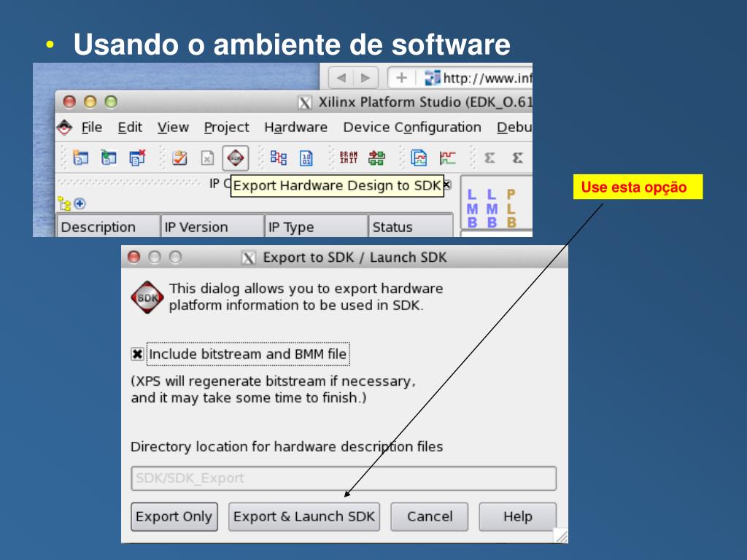
Task: Click the IP Type column header
Action: (x=316, y=226)
